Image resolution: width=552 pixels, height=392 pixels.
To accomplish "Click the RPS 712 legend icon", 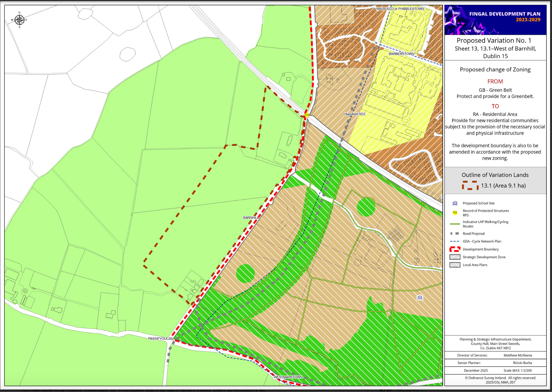I will coord(455,213).
